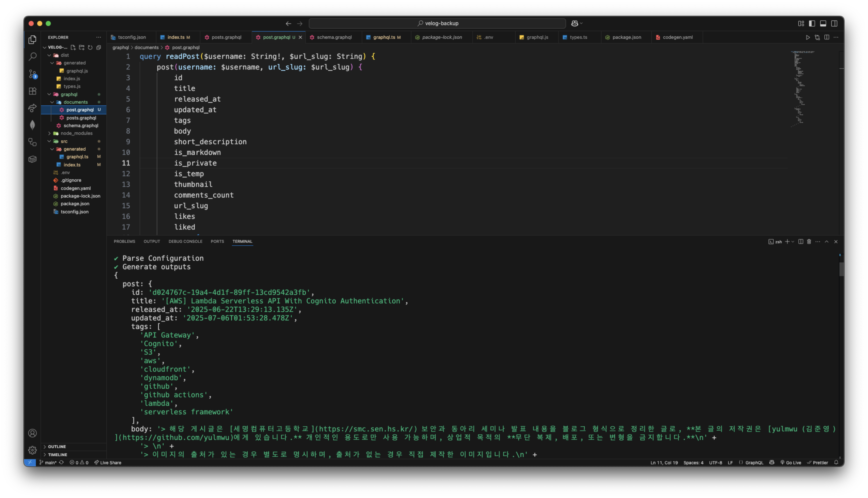Open Source Control view with badge
Screen dimensions: 868x498
(x=32, y=74)
